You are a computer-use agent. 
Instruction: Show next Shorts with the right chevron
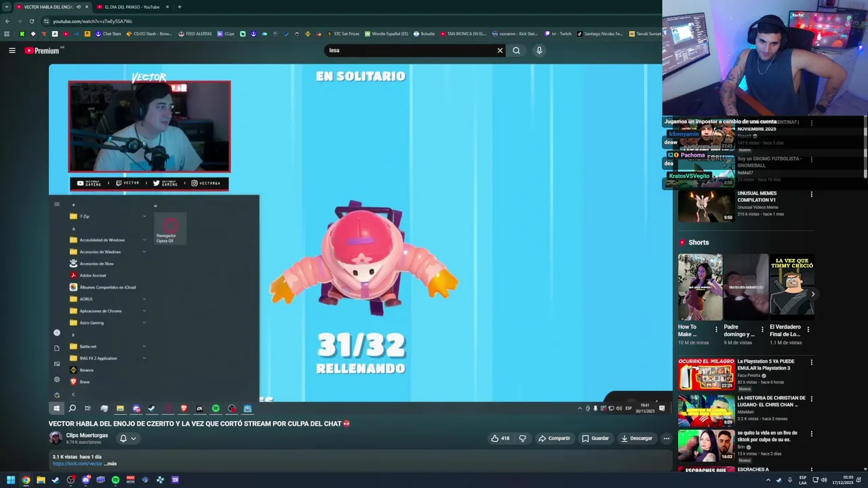812,294
